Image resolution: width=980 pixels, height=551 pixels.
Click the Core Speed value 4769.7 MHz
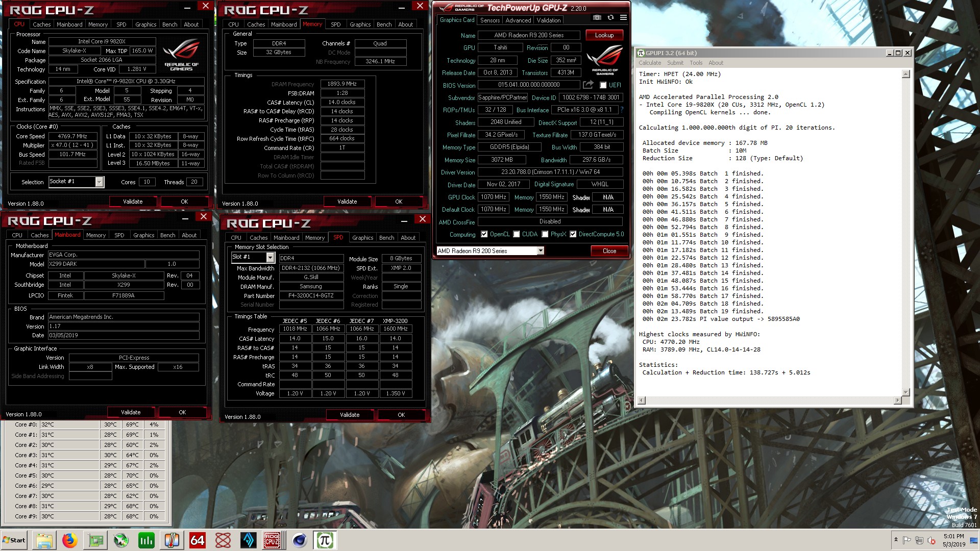(x=73, y=136)
